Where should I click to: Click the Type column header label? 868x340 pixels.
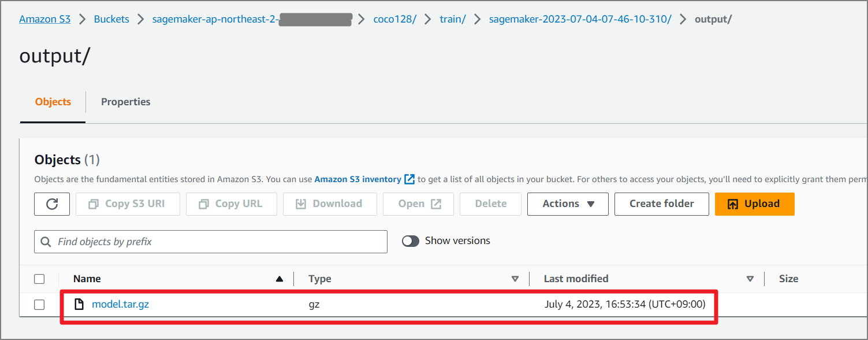[x=320, y=279]
